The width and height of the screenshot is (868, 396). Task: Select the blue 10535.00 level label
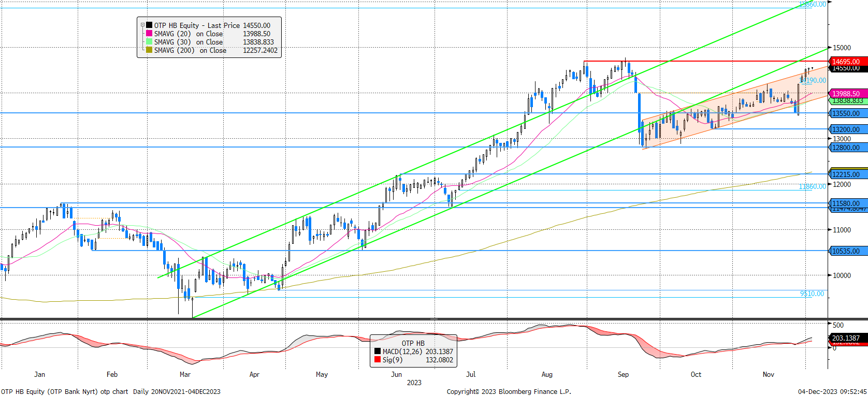click(x=848, y=251)
